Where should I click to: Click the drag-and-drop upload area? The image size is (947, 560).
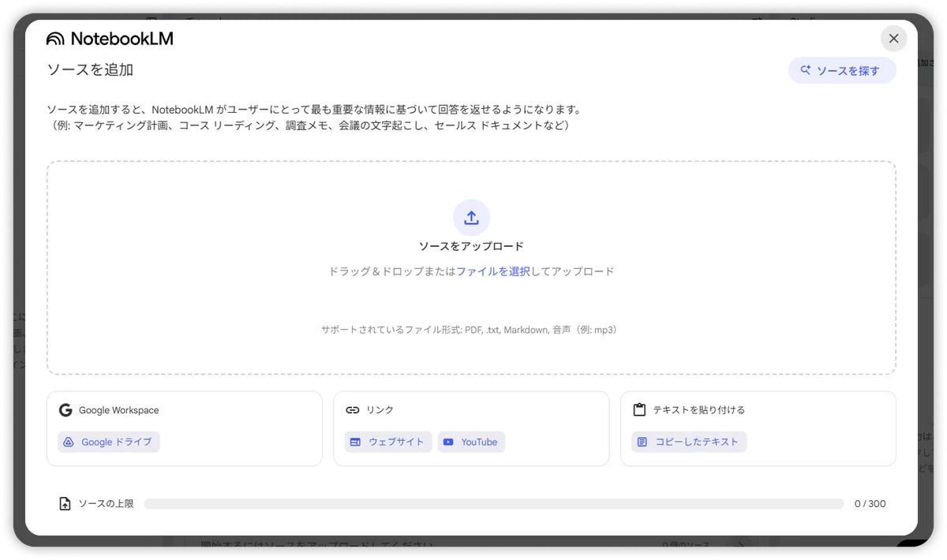tap(471, 267)
